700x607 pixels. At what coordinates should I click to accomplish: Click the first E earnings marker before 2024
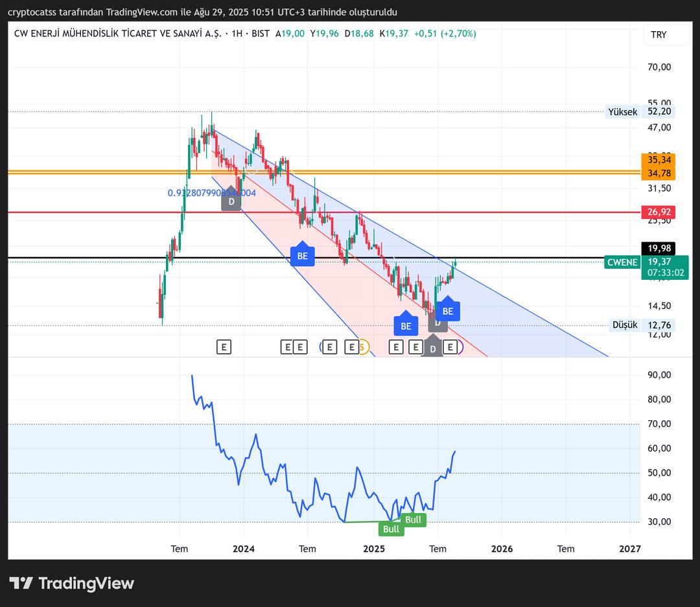[x=224, y=347]
